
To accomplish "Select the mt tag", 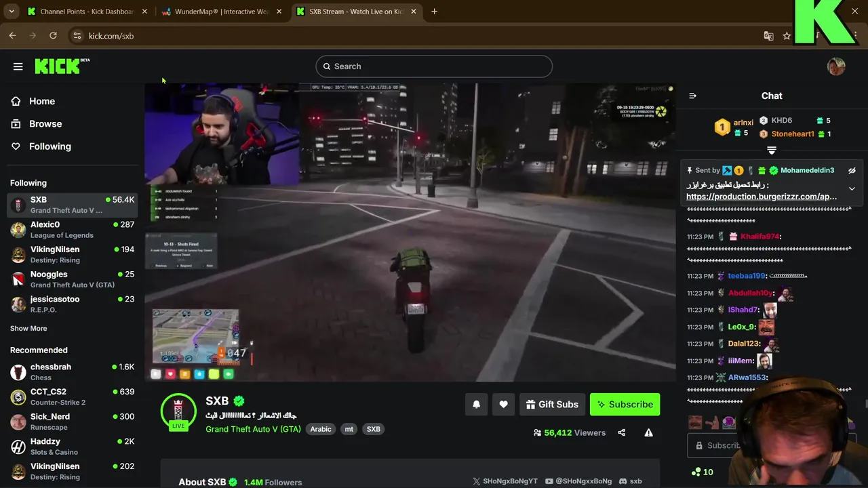I will pyautogui.click(x=349, y=429).
